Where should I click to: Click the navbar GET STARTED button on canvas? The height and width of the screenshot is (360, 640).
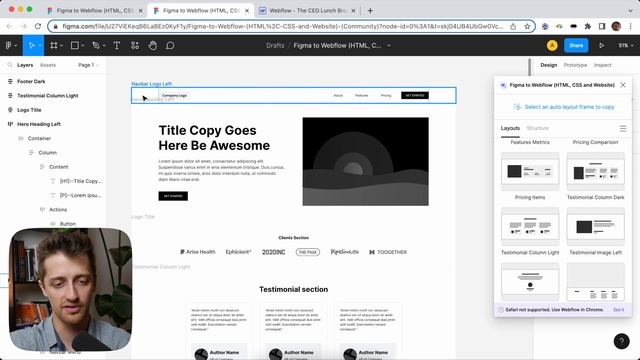[415, 95]
